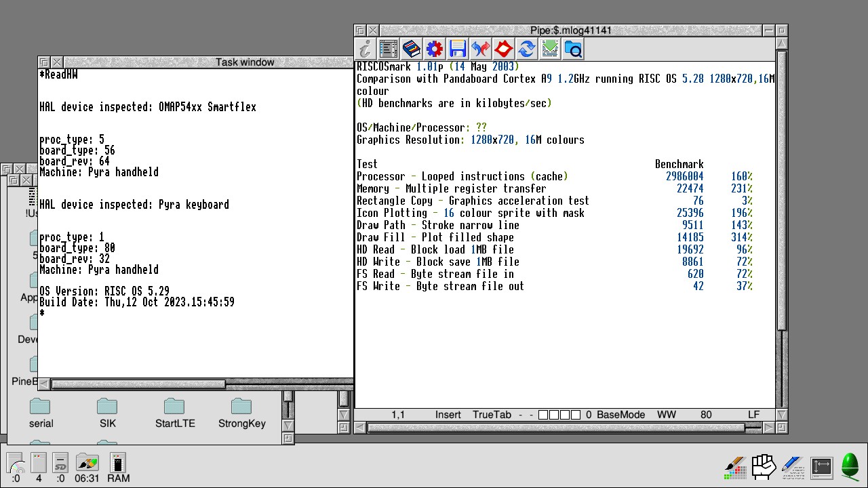Open the BaseMode selector in status bar

point(620,415)
